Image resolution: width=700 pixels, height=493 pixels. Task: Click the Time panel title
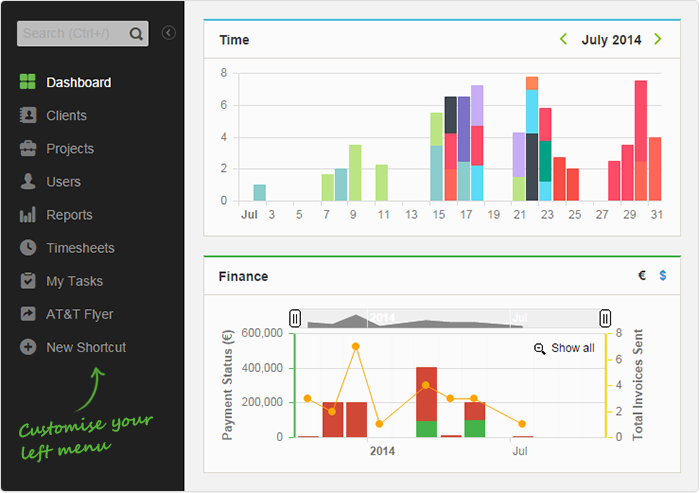pyautogui.click(x=234, y=40)
